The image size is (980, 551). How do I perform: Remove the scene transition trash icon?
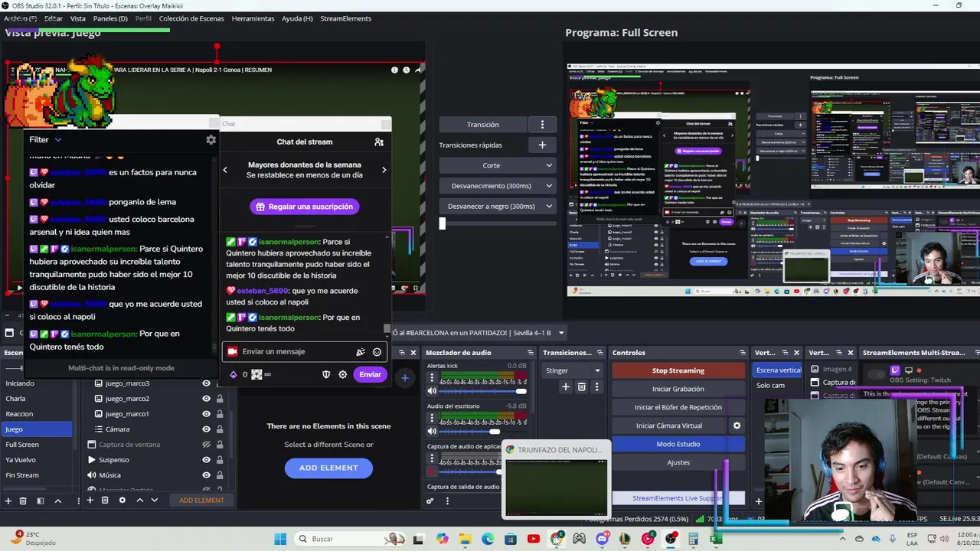pyautogui.click(x=582, y=387)
